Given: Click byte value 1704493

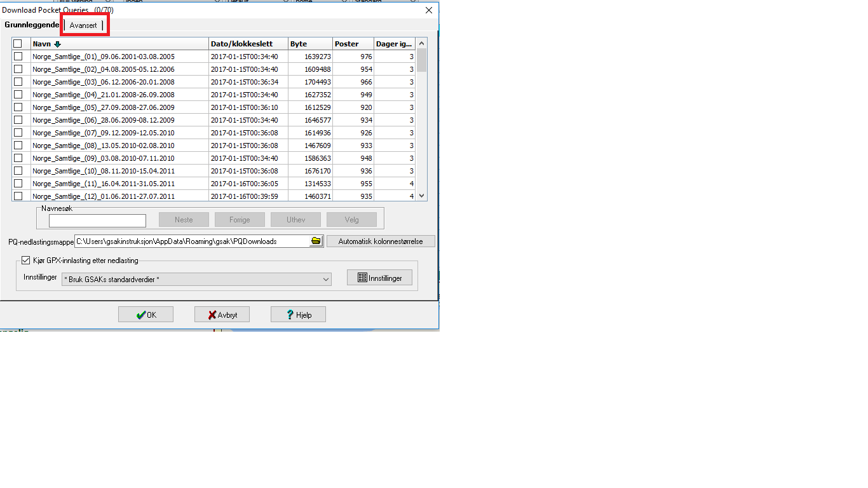Looking at the screenshot, I should click(x=318, y=82).
